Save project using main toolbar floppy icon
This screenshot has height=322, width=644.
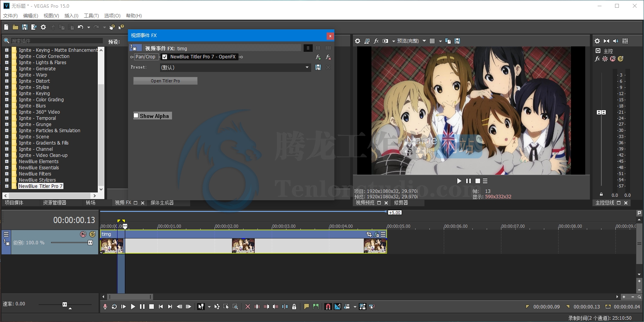pyautogui.click(x=25, y=27)
